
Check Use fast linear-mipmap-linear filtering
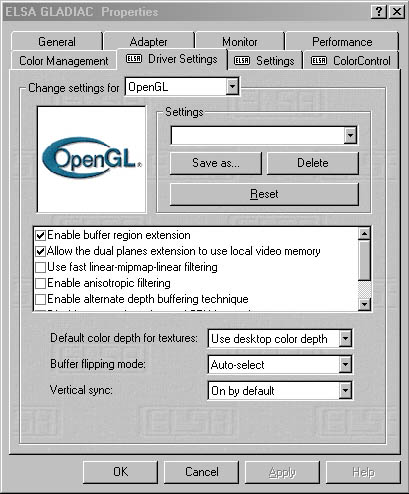pyautogui.click(x=41, y=267)
